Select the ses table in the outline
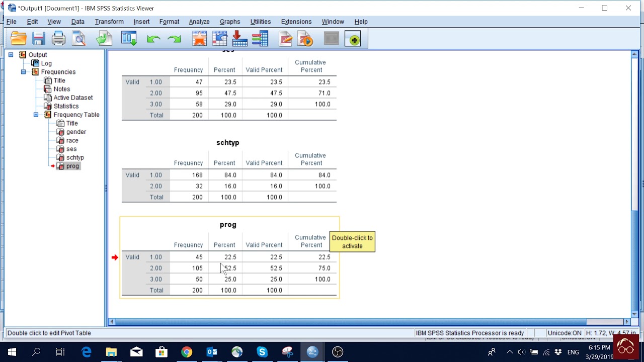This screenshot has width=644, height=362. [x=71, y=149]
